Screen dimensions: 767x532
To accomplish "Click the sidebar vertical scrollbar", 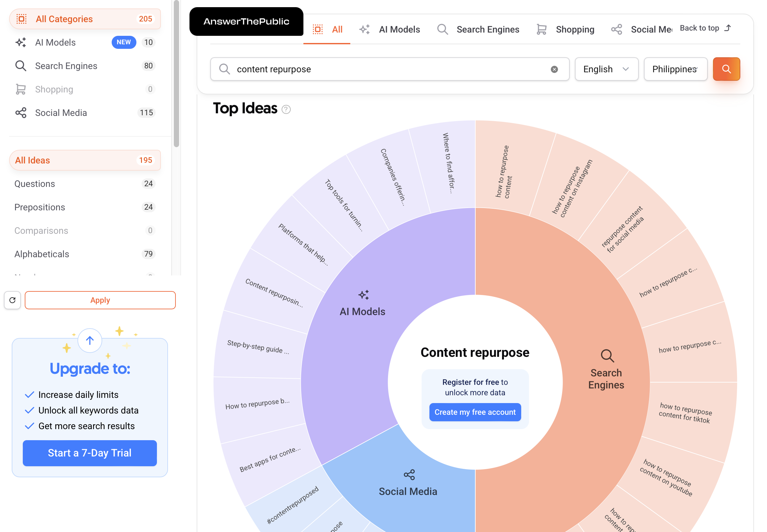I will [176, 73].
